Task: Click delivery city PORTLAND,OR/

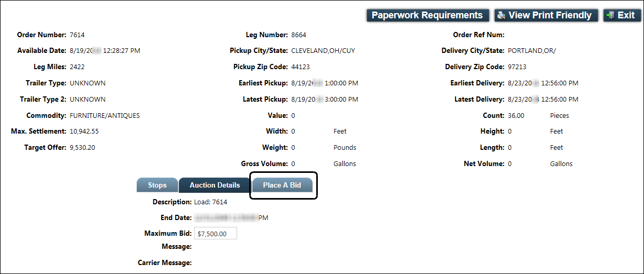Action: coord(532,51)
